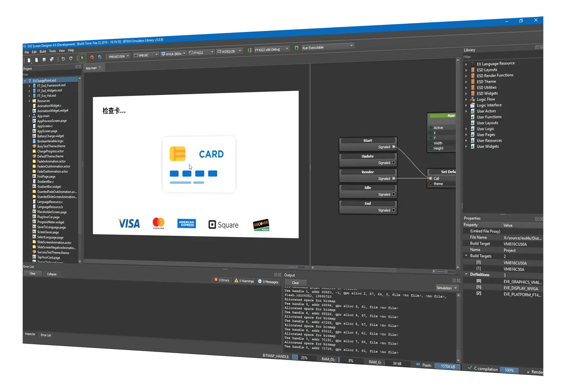Click the blue Messages info icon
This screenshot has height=392, width=566.
(x=260, y=281)
